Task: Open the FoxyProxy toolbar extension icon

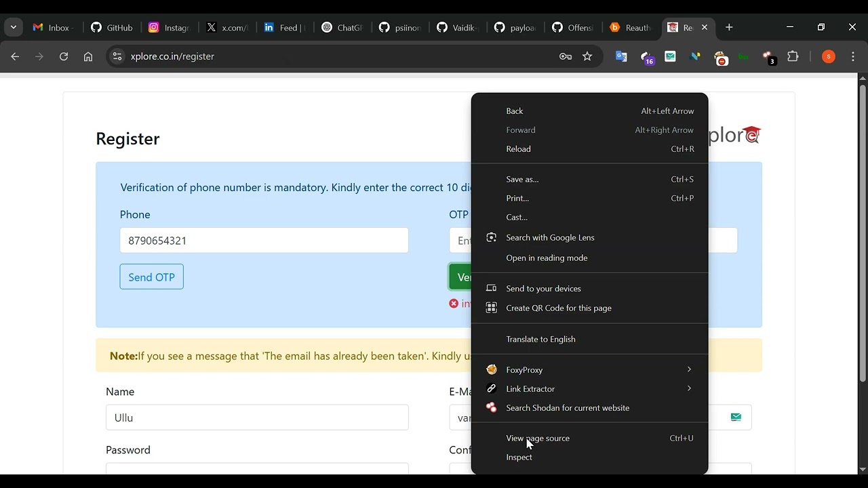Action: point(721,58)
